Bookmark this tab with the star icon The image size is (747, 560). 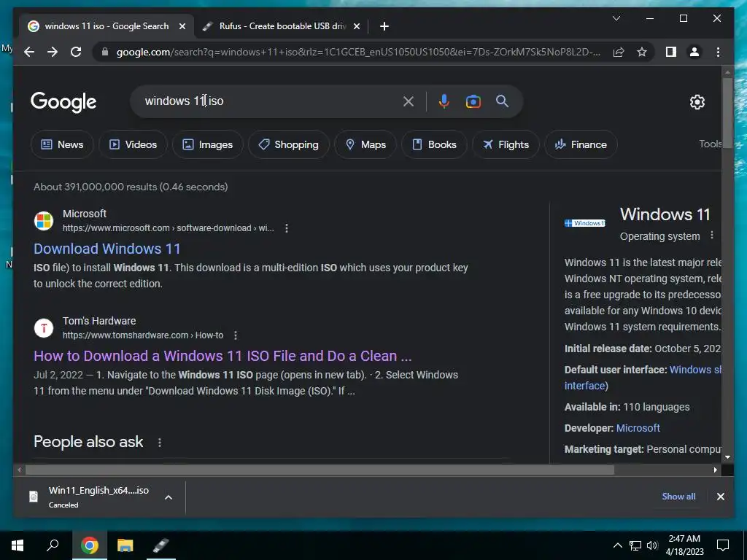(642, 52)
